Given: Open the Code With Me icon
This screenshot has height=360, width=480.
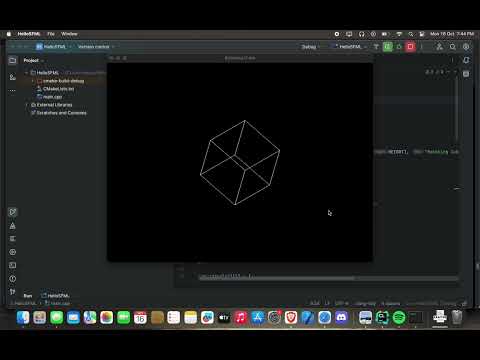Looking at the screenshot, I should tap(440, 47).
